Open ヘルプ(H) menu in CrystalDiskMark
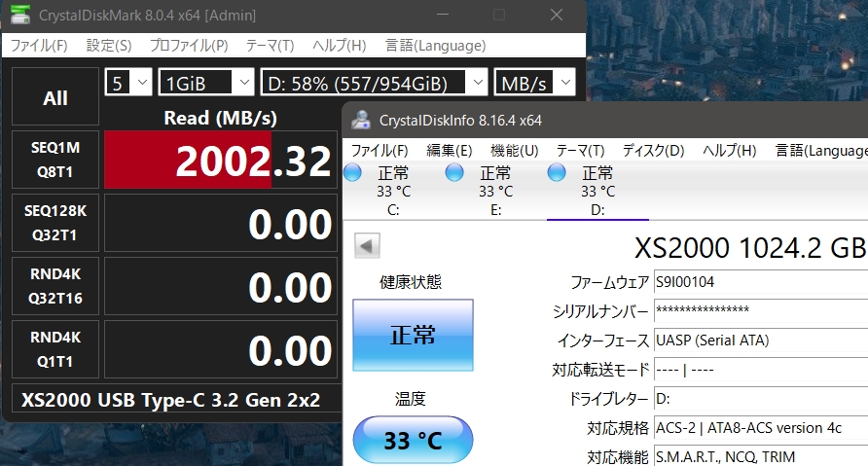Viewport: 868px width, 466px height. pyautogui.click(x=340, y=46)
